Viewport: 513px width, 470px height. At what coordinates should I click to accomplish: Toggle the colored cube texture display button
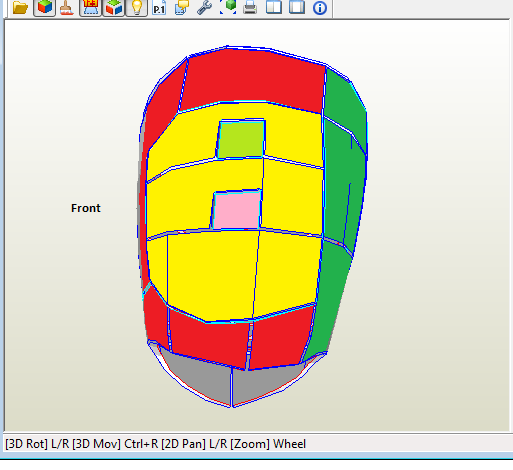click(44, 7)
